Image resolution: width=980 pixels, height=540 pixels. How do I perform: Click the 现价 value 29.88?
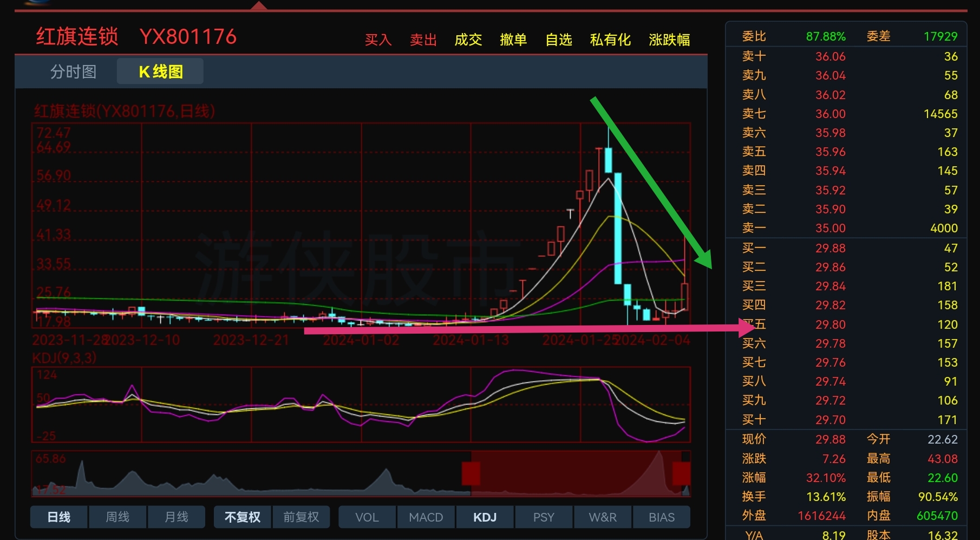coord(831,439)
